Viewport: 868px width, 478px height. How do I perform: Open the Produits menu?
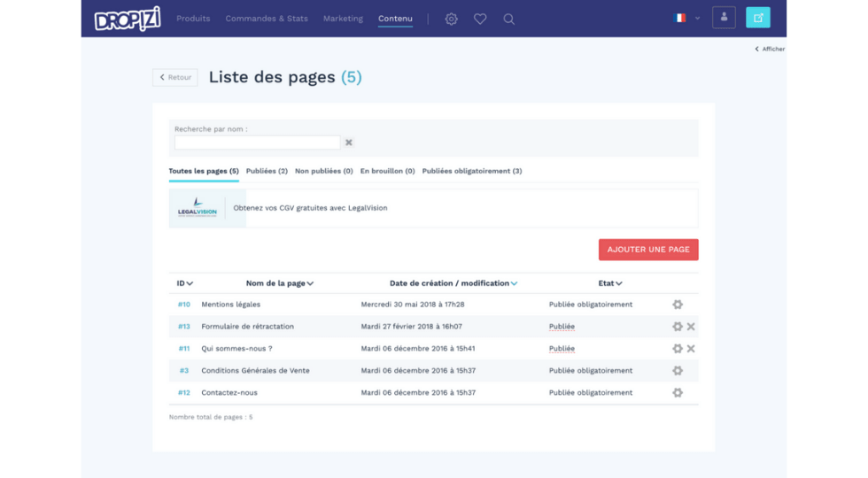[x=193, y=19]
